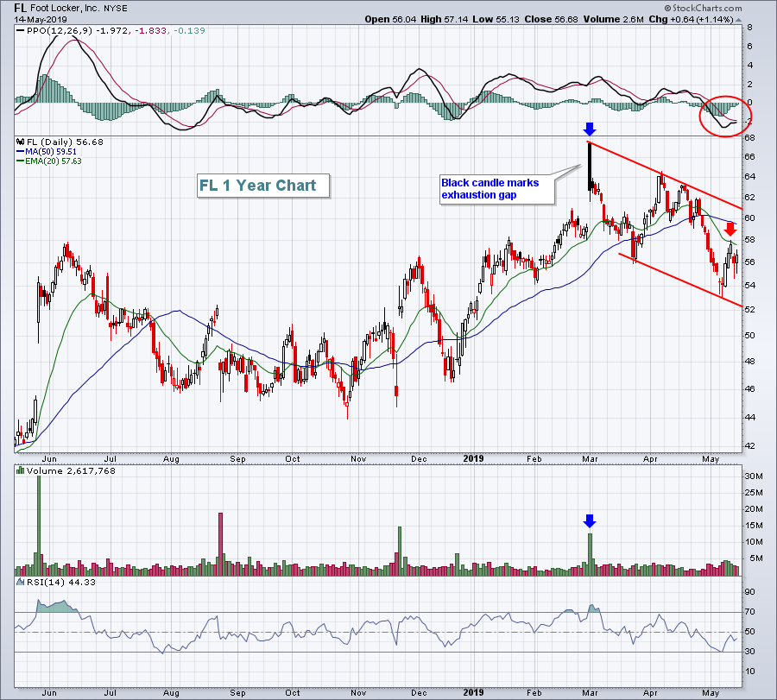The image size is (777, 700).
Task: Click the NYSE exchange label
Action: click(116, 9)
